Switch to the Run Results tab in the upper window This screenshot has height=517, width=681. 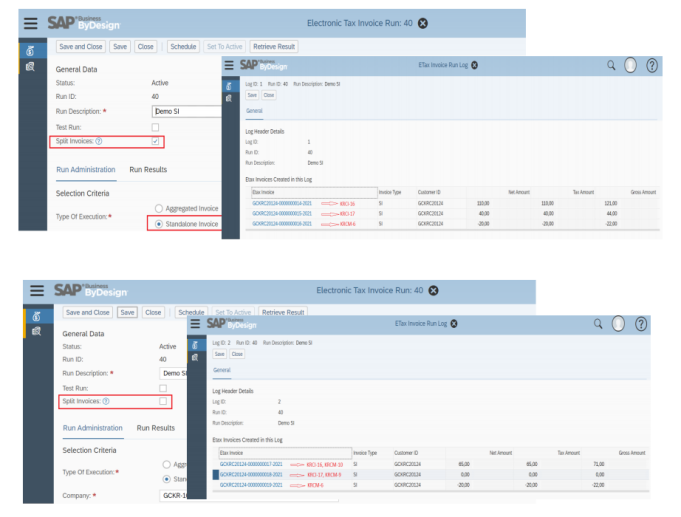tap(149, 170)
